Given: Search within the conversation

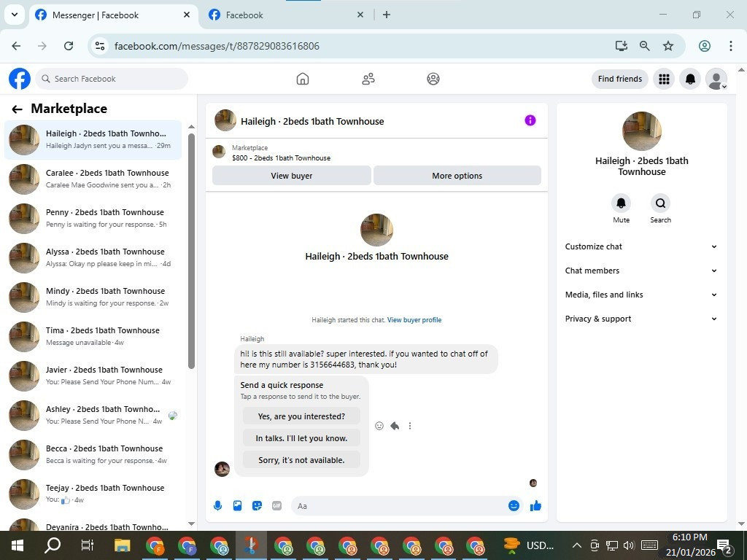Looking at the screenshot, I should click(x=660, y=203).
